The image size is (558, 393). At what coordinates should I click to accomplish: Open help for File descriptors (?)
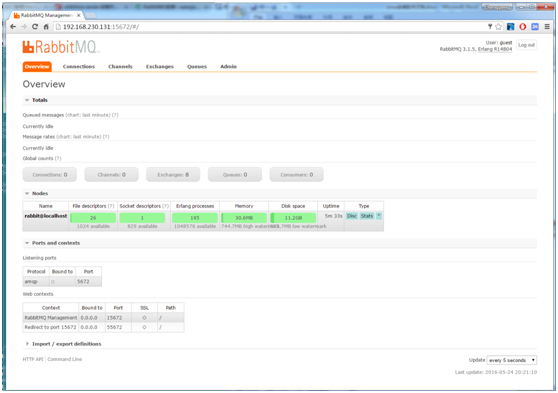click(x=111, y=206)
